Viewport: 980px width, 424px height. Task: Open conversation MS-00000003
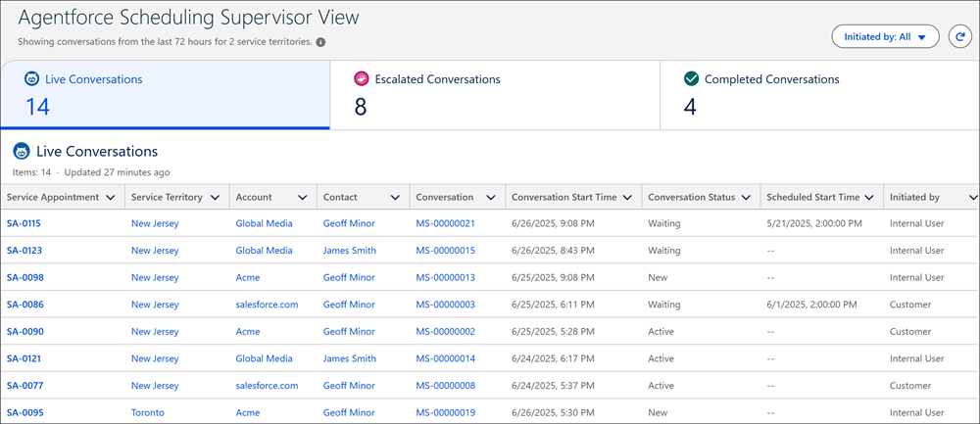[446, 305]
